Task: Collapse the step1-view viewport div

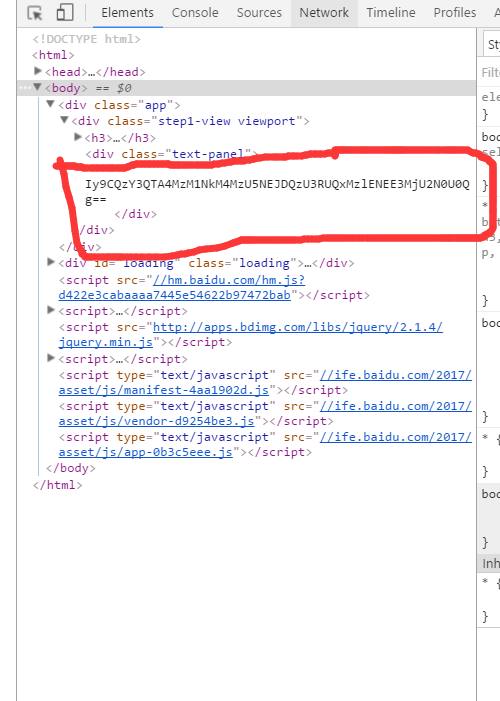Action: (x=64, y=120)
